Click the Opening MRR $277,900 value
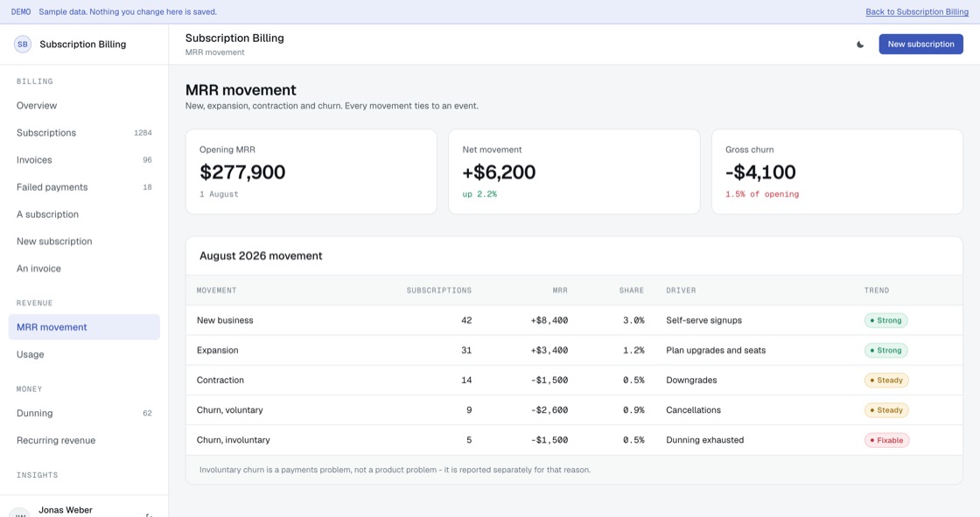Screen dimensions: 980x517 (242, 172)
